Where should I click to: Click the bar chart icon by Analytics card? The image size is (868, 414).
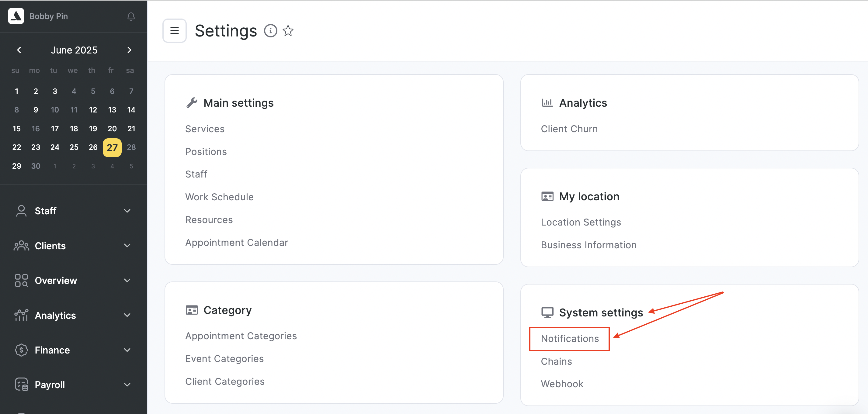pos(547,103)
